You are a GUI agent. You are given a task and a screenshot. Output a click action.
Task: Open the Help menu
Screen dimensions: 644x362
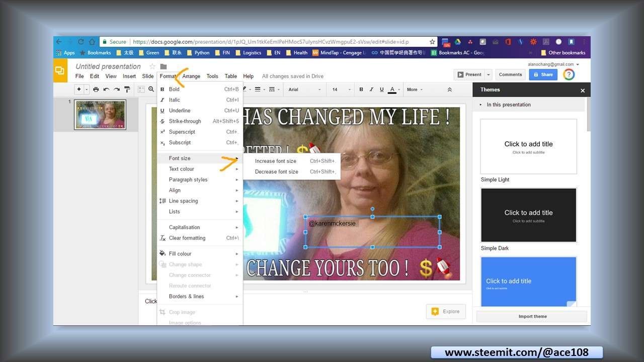tap(249, 76)
